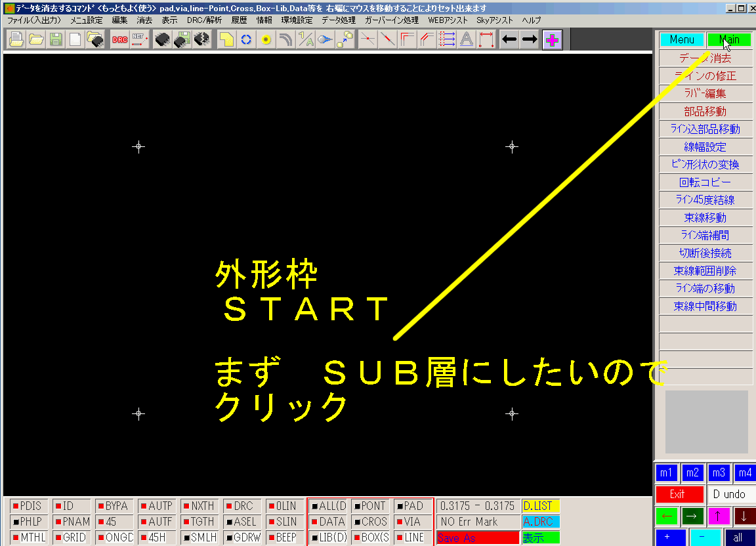Toggle the PHLP option
The width and height of the screenshot is (756, 546).
(x=29, y=522)
